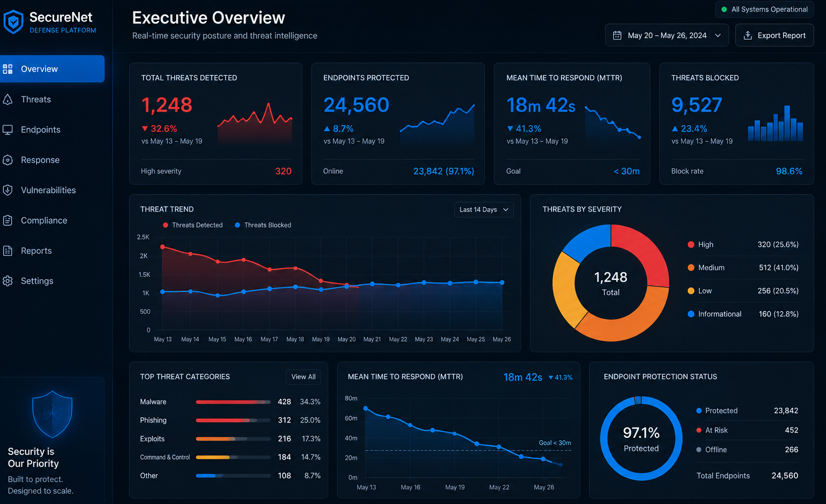The width and height of the screenshot is (826, 504).
Task: Click the Reports document icon in sidebar
Action: click(8, 251)
